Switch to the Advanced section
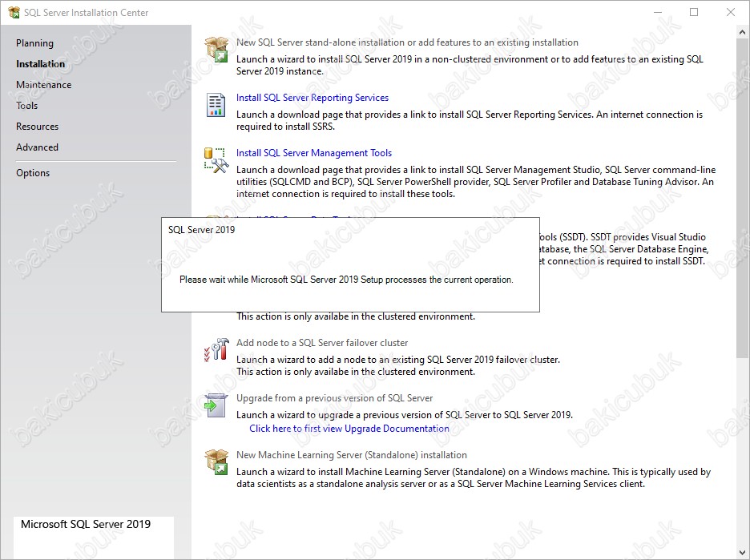Screen dimensions: 750x560 point(38,147)
